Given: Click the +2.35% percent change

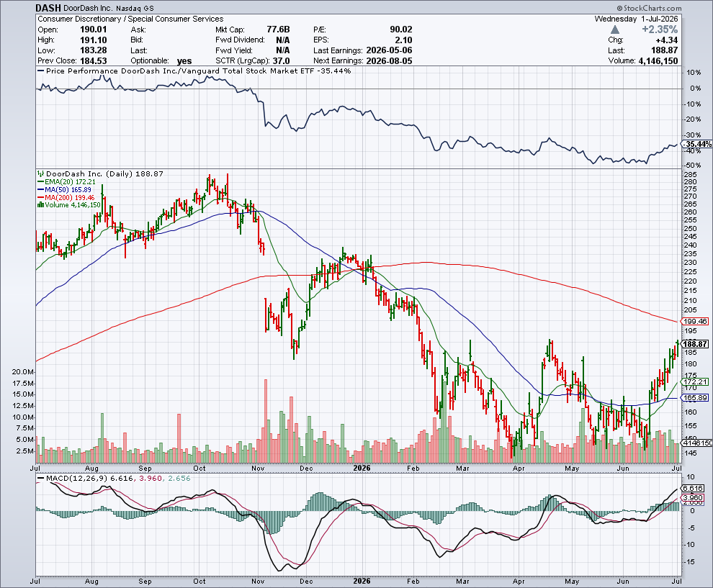Looking at the screenshot, I should (660, 30).
